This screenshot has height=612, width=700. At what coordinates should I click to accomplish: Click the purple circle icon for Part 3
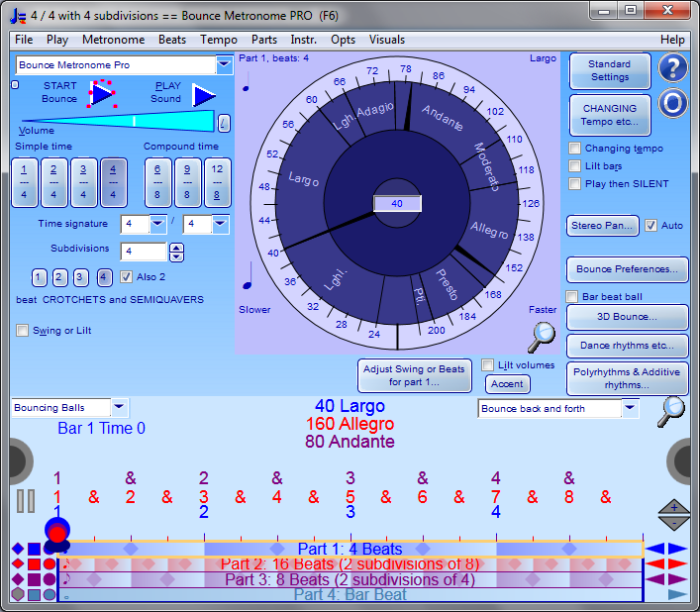pyautogui.click(x=50, y=579)
